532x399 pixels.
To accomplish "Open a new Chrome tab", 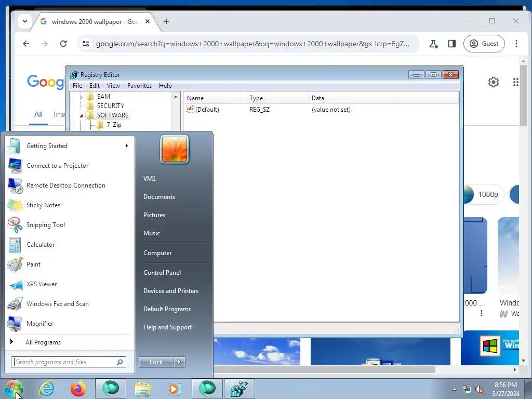I will (166, 21).
